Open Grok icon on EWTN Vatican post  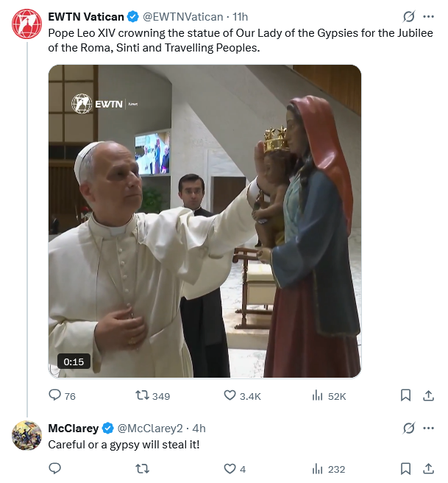pyautogui.click(x=409, y=17)
